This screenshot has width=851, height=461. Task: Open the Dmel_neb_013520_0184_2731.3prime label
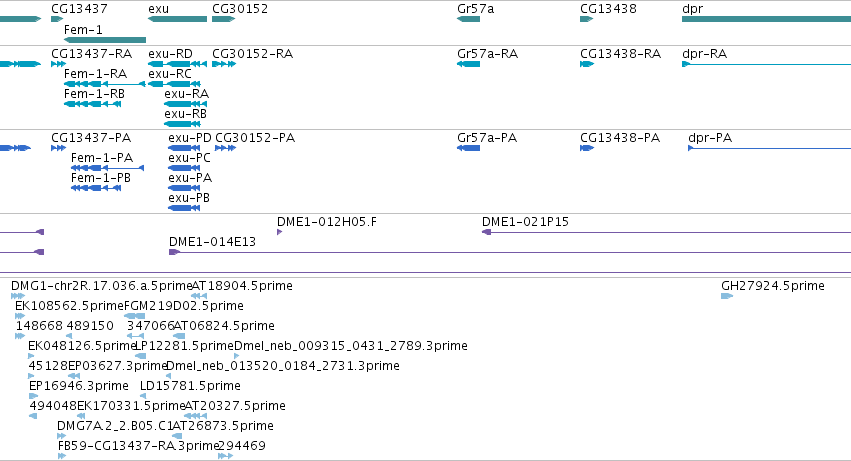click(283, 366)
